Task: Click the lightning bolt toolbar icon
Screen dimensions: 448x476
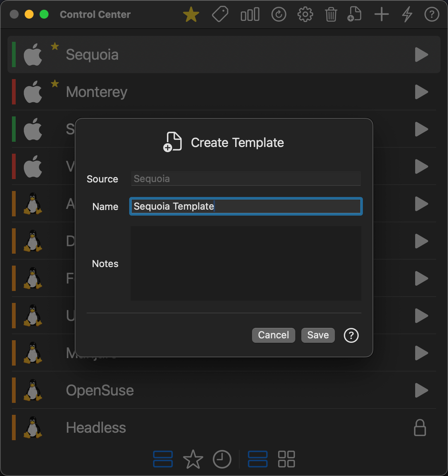Action: (407, 15)
